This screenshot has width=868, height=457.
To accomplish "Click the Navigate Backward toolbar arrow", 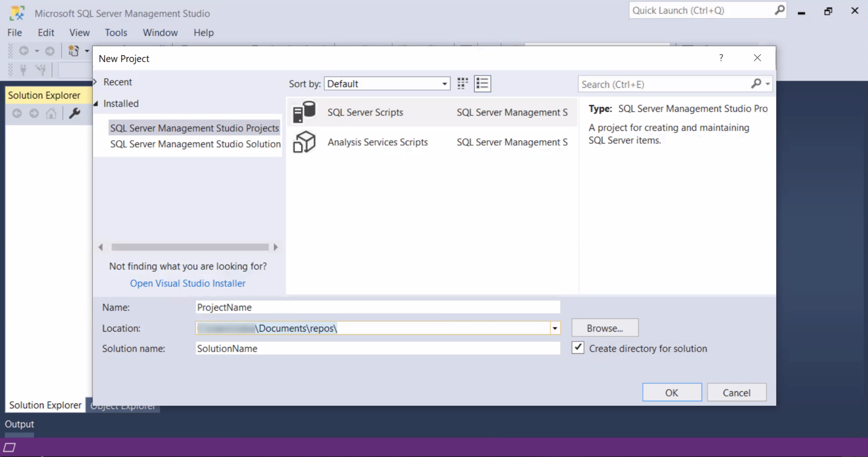I will click(x=24, y=51).
